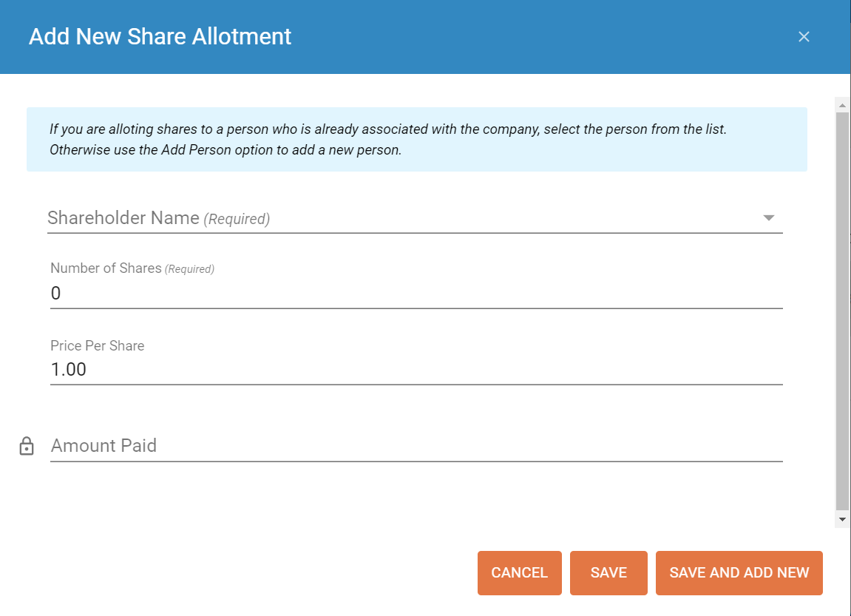Click CANCEL to dismiss the dialog
Viewport: 851px width, 616px height.
[519, 572]
